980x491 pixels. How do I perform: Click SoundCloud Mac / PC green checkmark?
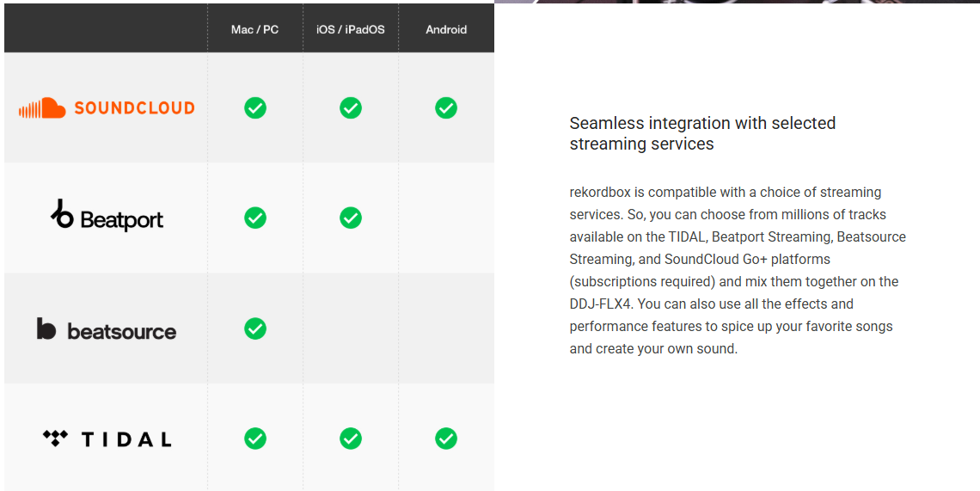255,107
